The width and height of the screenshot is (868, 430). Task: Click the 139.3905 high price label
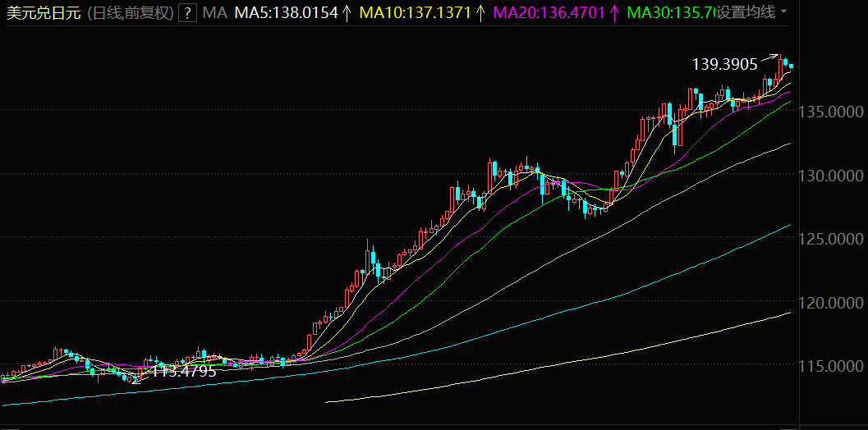724,65
